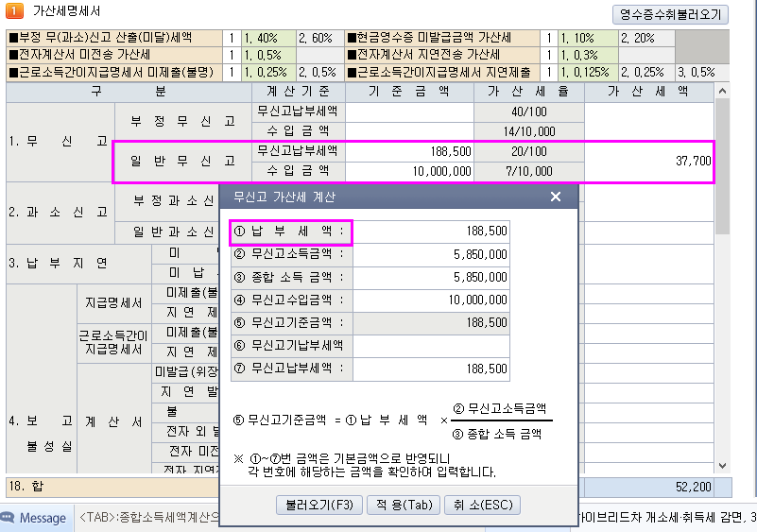Click the 영수증수취불러오기 button
Viewport: 757px width, 532px height.
(x=670, y=14)
